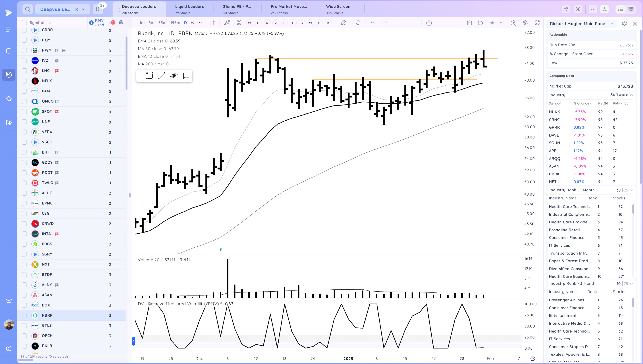Open the Pre Market Movers tab
Viewport: 643px width, 364px height.
[289, 9]
